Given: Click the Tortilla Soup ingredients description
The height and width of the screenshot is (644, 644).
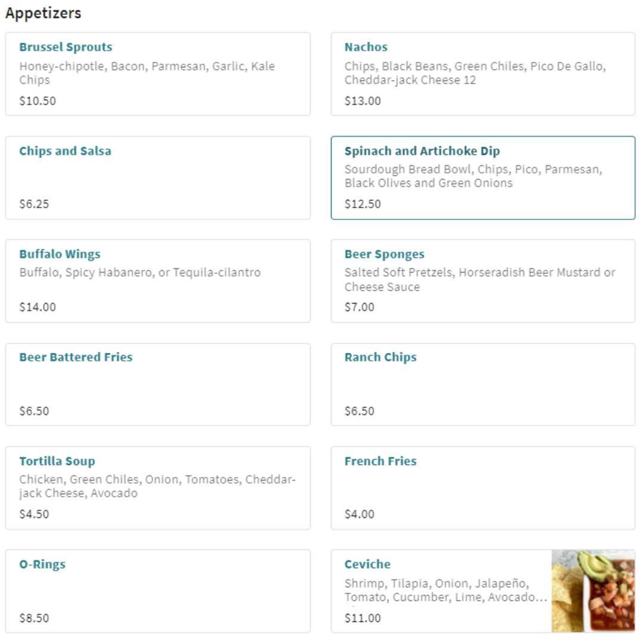Looking at the screenshot, I should (x=157, y=487).
